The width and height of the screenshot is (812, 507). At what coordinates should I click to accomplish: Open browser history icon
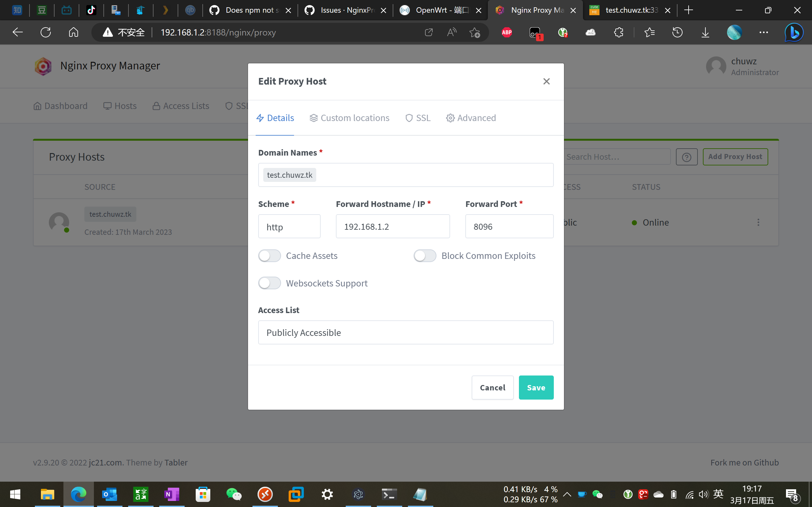[677, 32]
